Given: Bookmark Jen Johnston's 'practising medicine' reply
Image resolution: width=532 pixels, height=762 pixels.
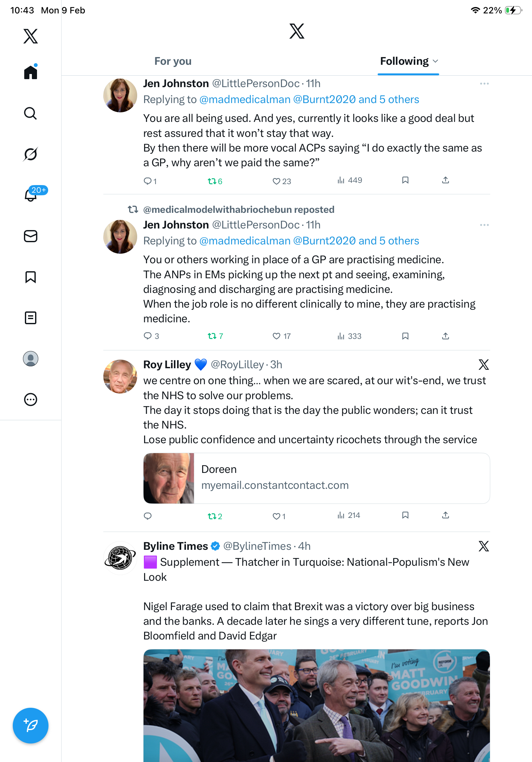Looking at the screenshot, I should (x=405, y=336).
